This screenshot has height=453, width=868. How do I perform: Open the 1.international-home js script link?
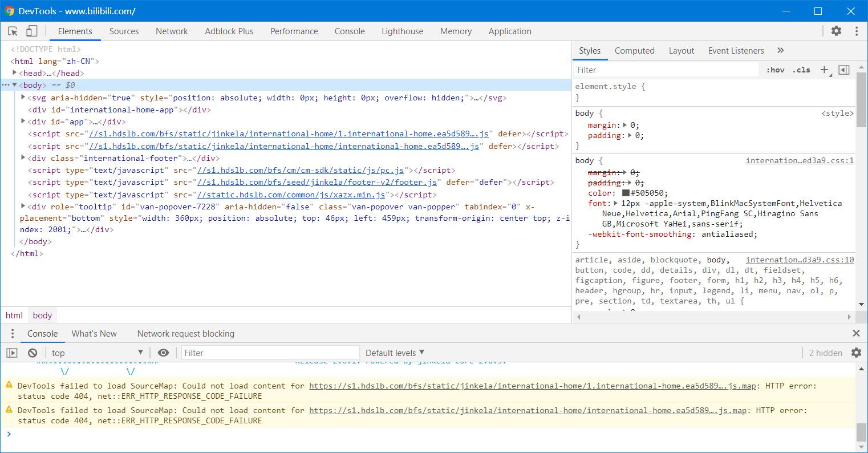288,134
